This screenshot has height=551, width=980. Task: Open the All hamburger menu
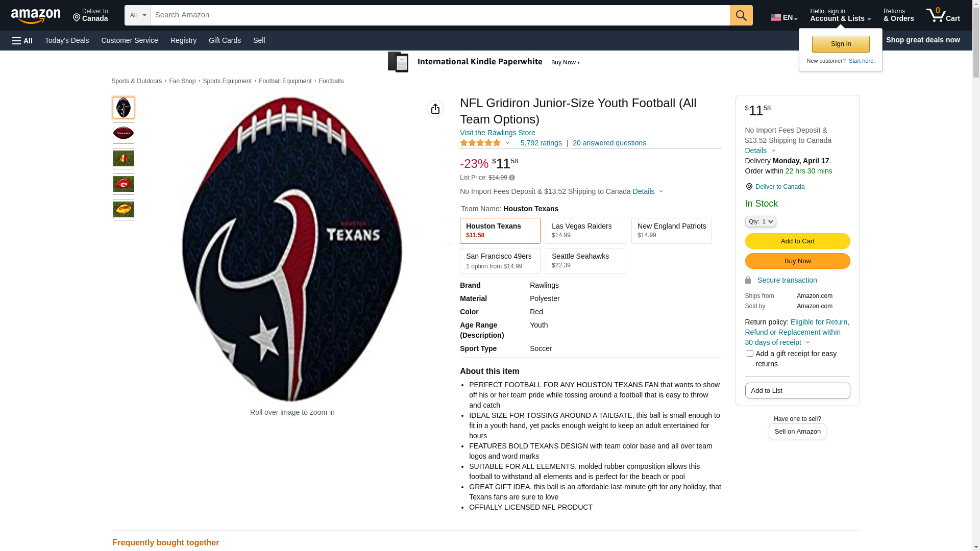pyautogui.click(x=22, y=40)
